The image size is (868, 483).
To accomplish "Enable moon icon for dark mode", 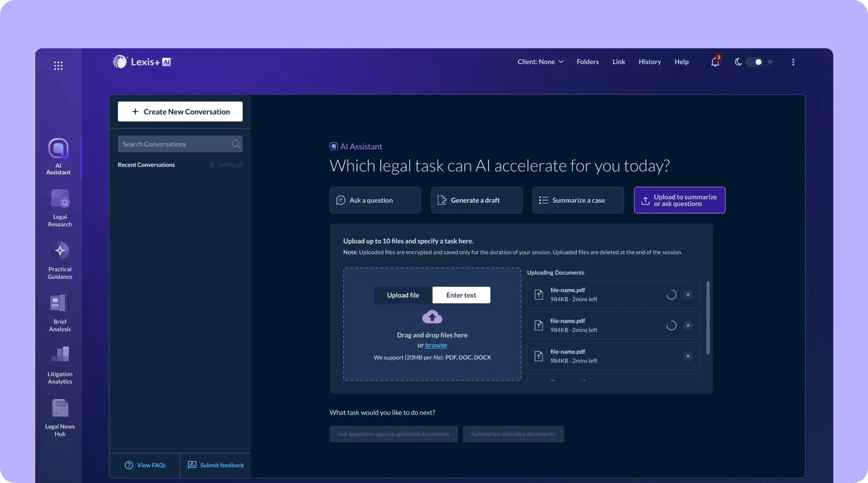I will click(x=738, y=62).
